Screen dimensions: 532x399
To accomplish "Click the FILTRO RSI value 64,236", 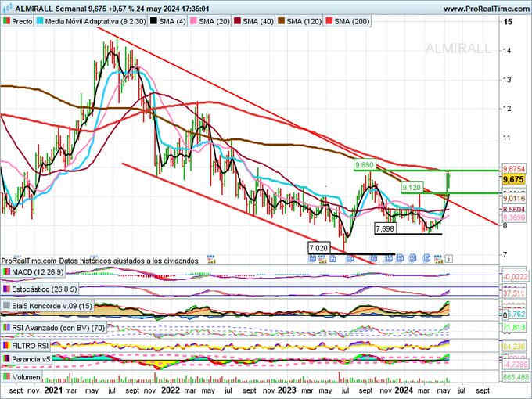I will pyautogui.click(x=514, y=347).
